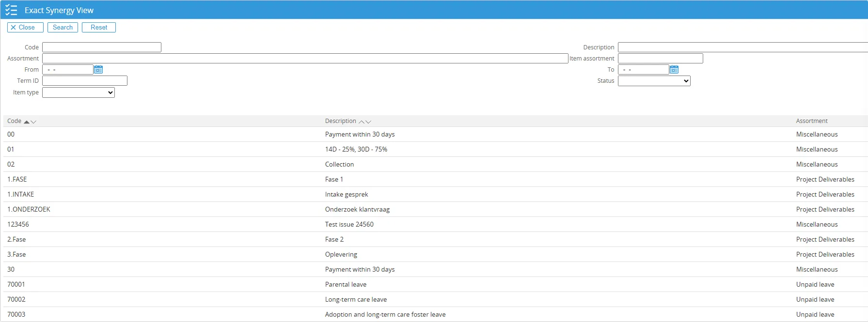Select code 2.Fase
This screenshot has width=868, height=322.
pos(16,240)
